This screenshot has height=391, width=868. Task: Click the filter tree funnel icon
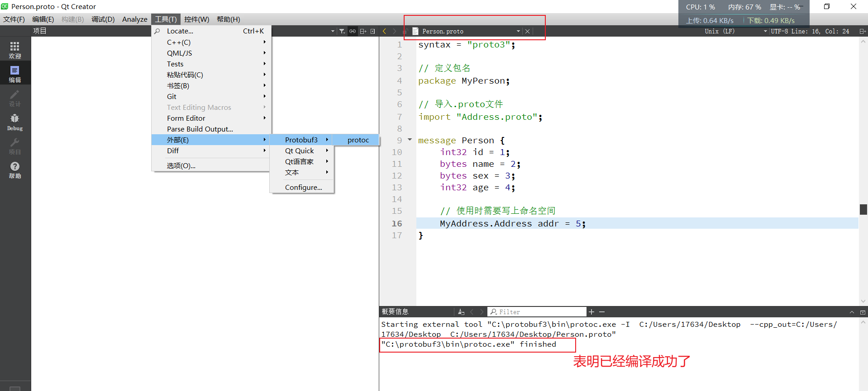pos(342,31)
